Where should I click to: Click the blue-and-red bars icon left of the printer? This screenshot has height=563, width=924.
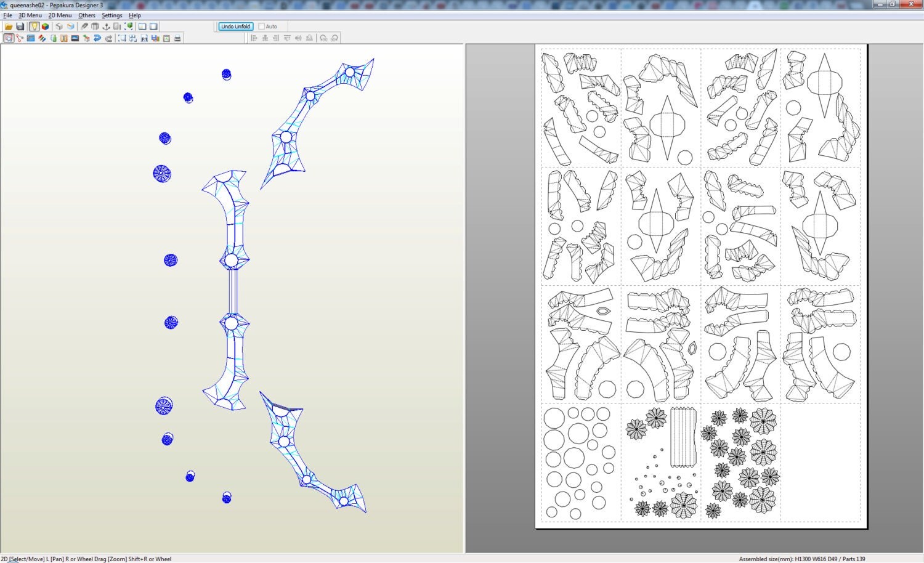tap(155, 38)
